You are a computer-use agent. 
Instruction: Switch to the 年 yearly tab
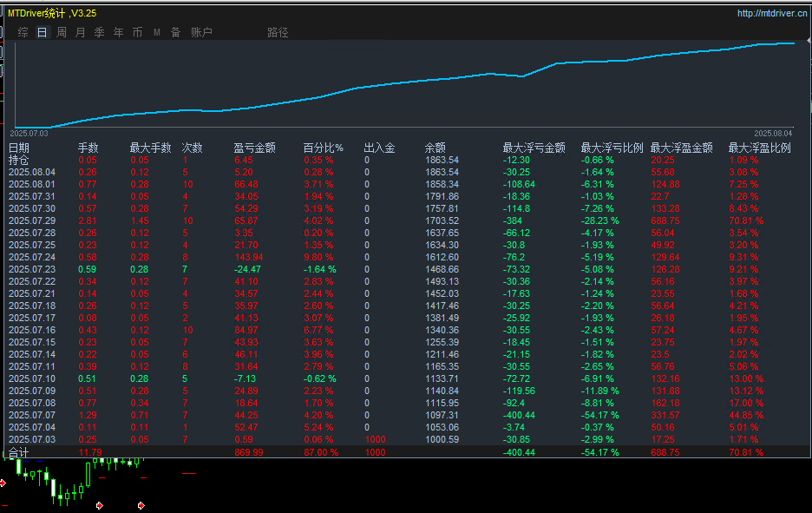(119, 32)
